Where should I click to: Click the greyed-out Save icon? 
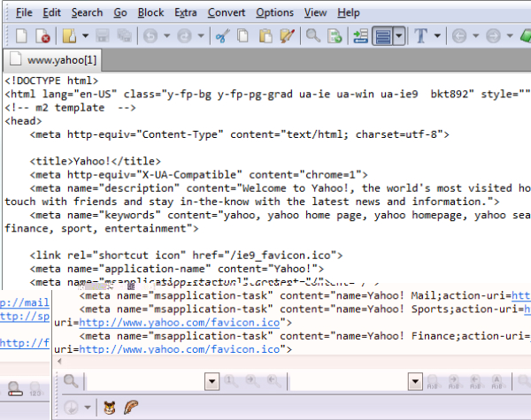point(102,35)
